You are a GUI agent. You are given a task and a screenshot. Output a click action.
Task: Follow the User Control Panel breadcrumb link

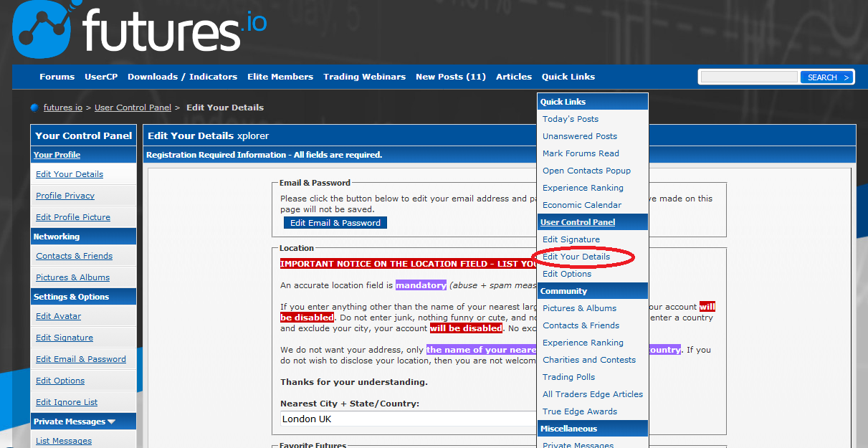pyautogui.click(x=133, y=108)
